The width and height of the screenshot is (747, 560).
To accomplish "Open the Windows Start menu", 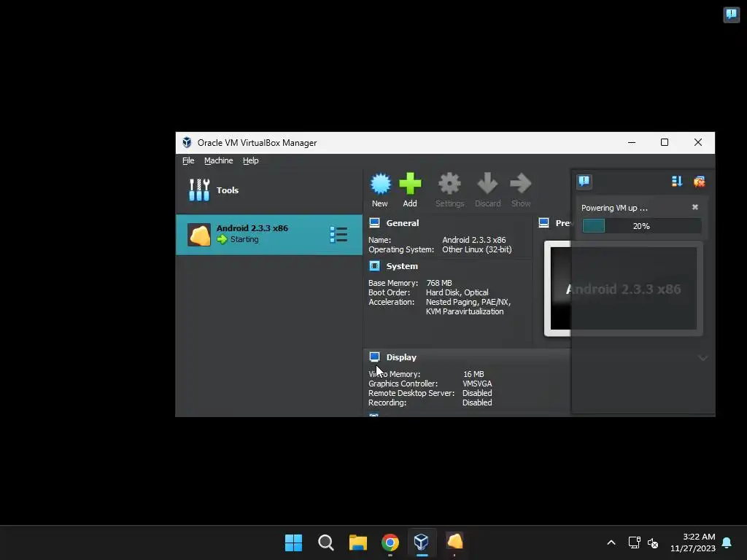I will (x=293, y=542).
